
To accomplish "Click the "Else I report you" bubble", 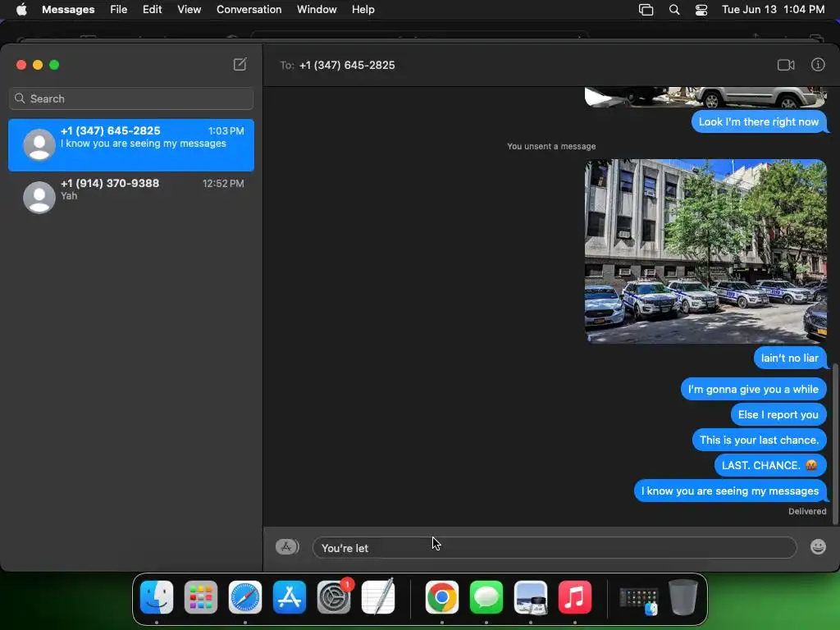I will tap(778, 414).
